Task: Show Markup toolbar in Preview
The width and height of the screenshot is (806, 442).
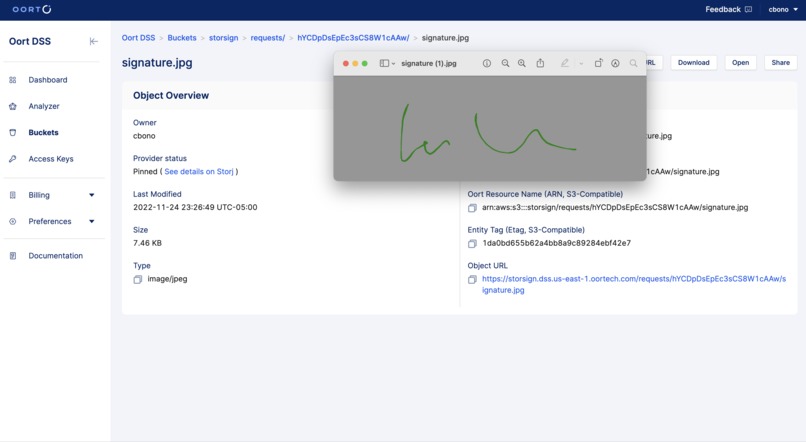Action: pyautogui.click(x=615, y=63)
